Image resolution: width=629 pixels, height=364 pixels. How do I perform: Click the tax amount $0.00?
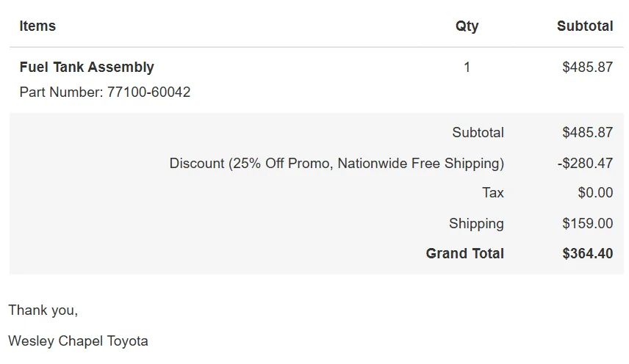pos(595,193)
